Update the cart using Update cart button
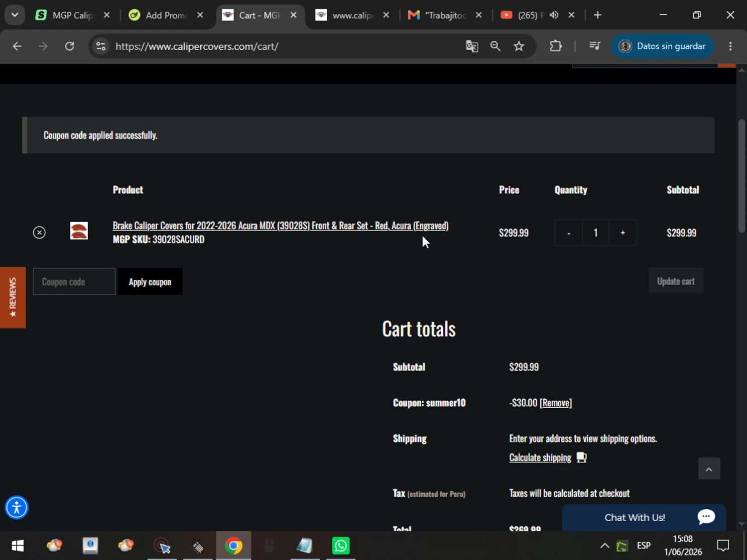The image size is (747, 560). click(x=676, y=281)
